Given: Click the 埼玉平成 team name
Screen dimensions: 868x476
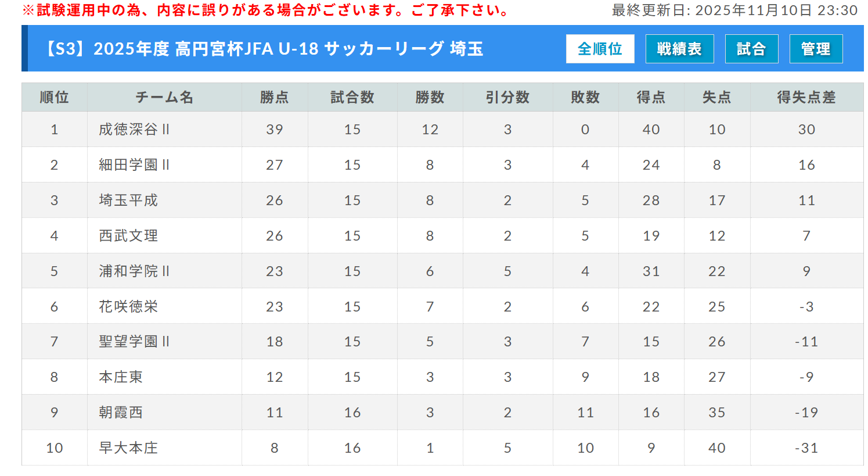Looking at the screenshot, I should pos(128,201).
